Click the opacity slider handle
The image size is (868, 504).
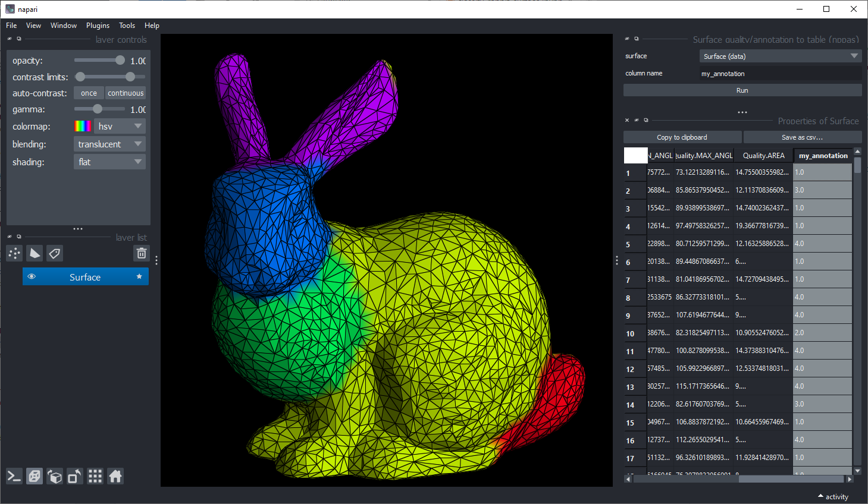click(x=120, y=60)
